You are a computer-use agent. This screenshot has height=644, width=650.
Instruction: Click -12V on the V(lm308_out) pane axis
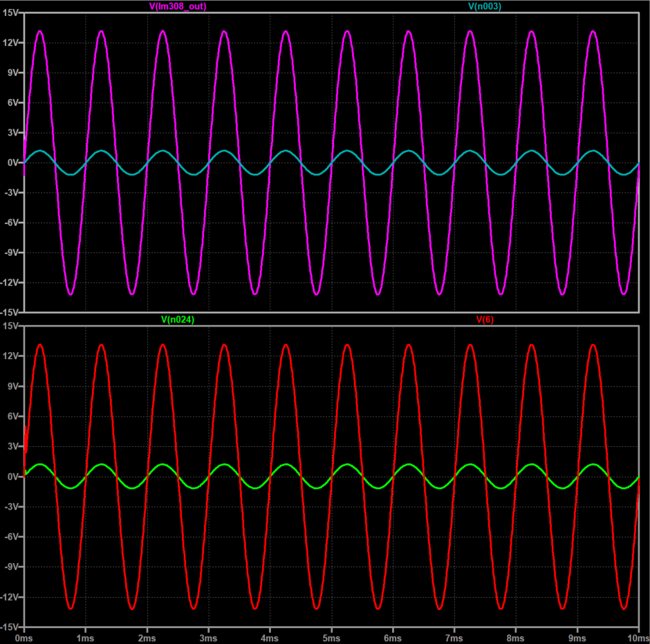(x=10, y=282)
